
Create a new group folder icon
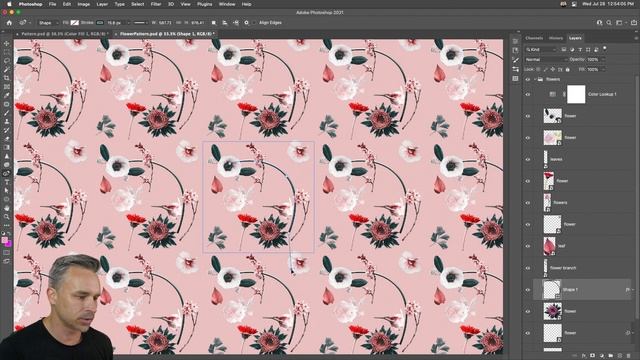click(x=611, y=356)
